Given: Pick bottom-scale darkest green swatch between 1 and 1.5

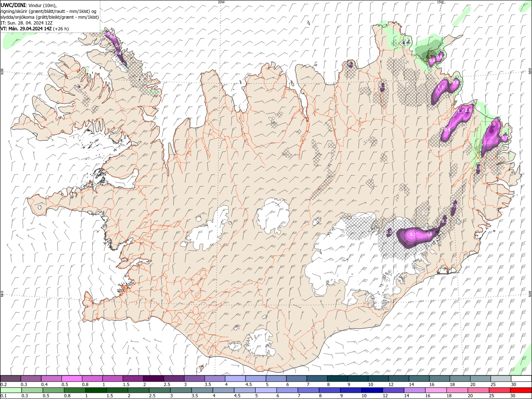Looking at the screenshot, I should 95,390.
